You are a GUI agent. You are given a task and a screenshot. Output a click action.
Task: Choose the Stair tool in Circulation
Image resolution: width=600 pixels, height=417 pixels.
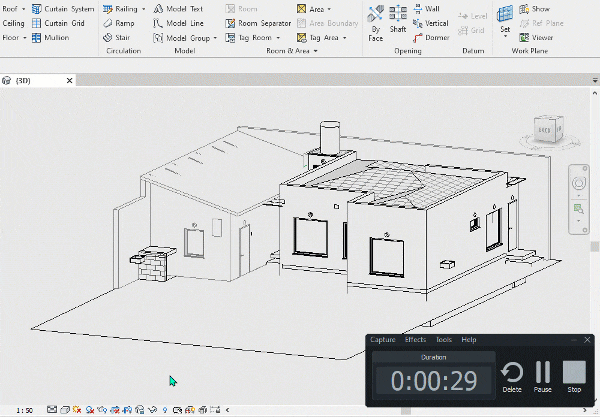[117, 37]
